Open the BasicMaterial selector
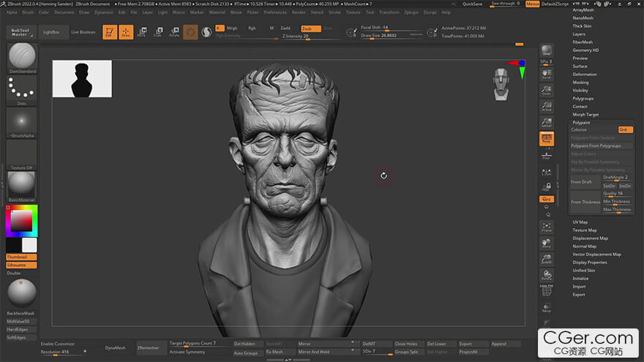 click(x=22, y=184)
